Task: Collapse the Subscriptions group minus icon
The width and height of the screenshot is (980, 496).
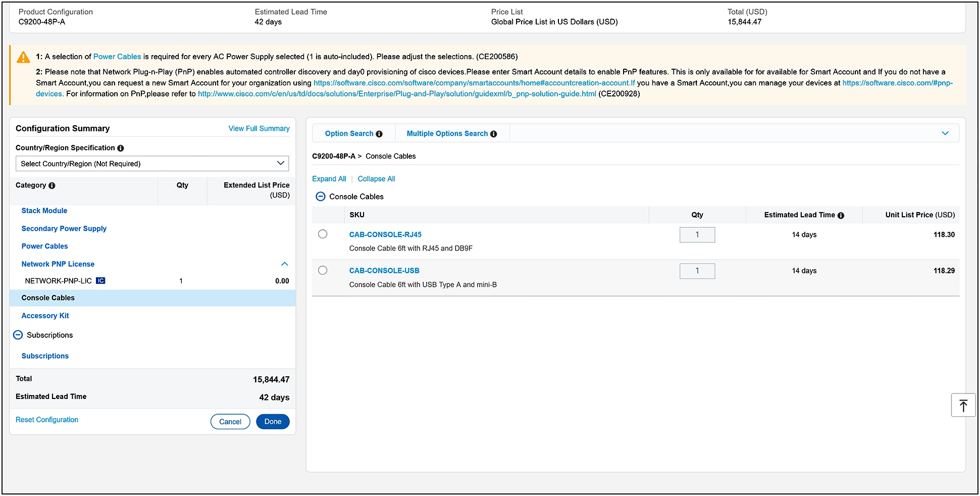Action: [x=18, y=335]
